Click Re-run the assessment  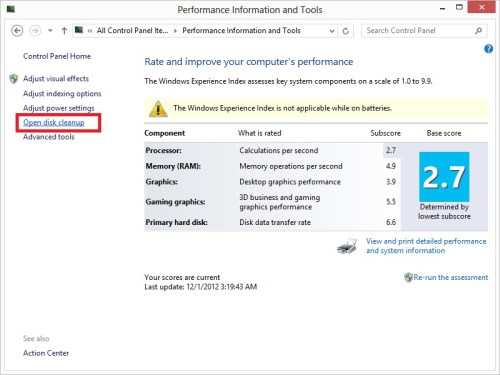click(x=451, y=277)
